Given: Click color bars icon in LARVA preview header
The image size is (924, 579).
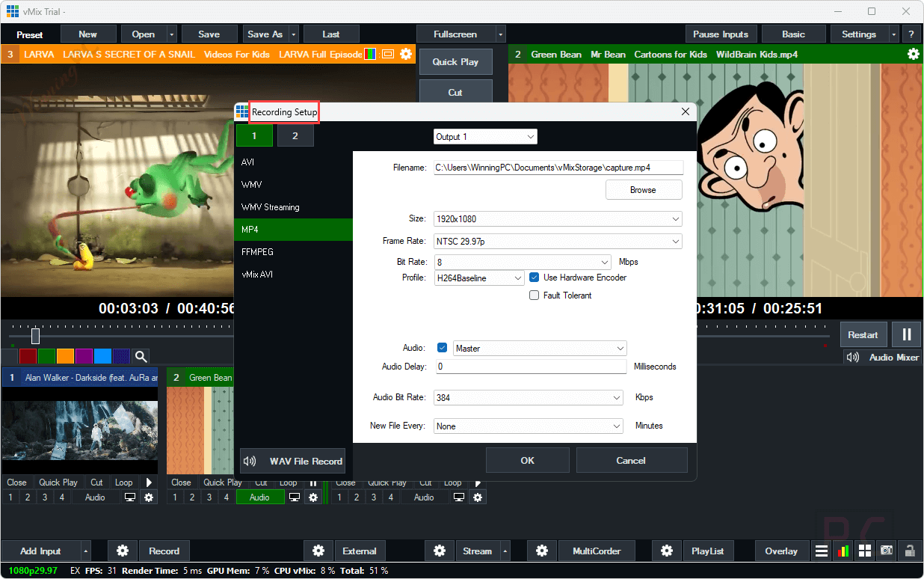Looking at the screenshot, I should coord(370,54).
